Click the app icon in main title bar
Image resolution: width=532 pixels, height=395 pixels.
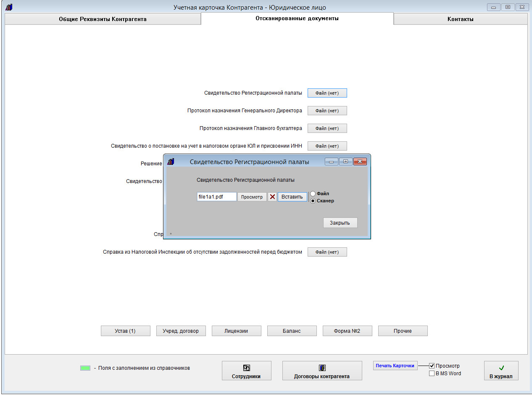click(x=9, y=7)
